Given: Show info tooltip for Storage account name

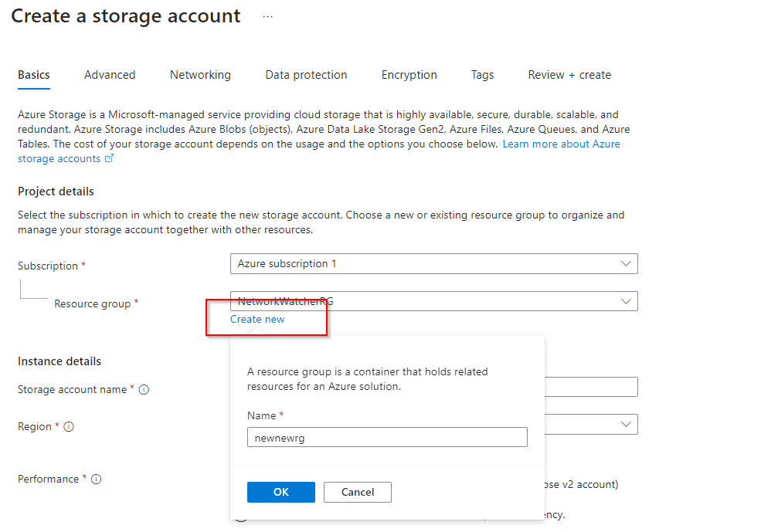Looking at the screenshot, I should [x=144, y=390].
